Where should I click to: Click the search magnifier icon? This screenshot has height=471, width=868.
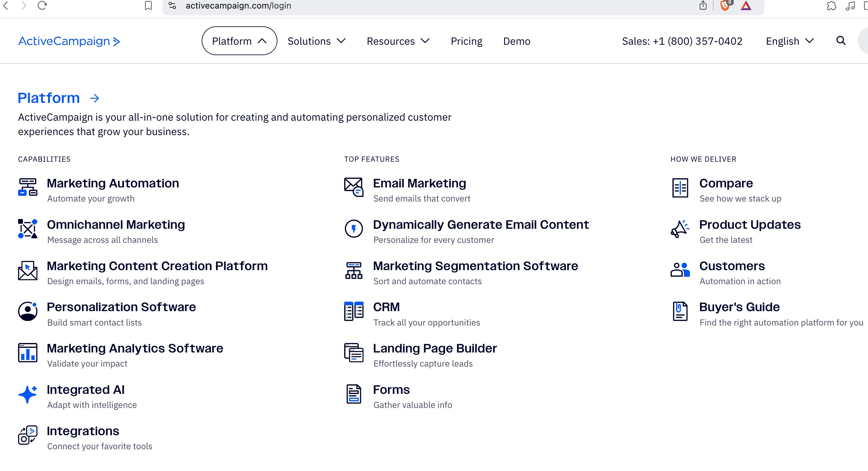click(x=841, y=41)
